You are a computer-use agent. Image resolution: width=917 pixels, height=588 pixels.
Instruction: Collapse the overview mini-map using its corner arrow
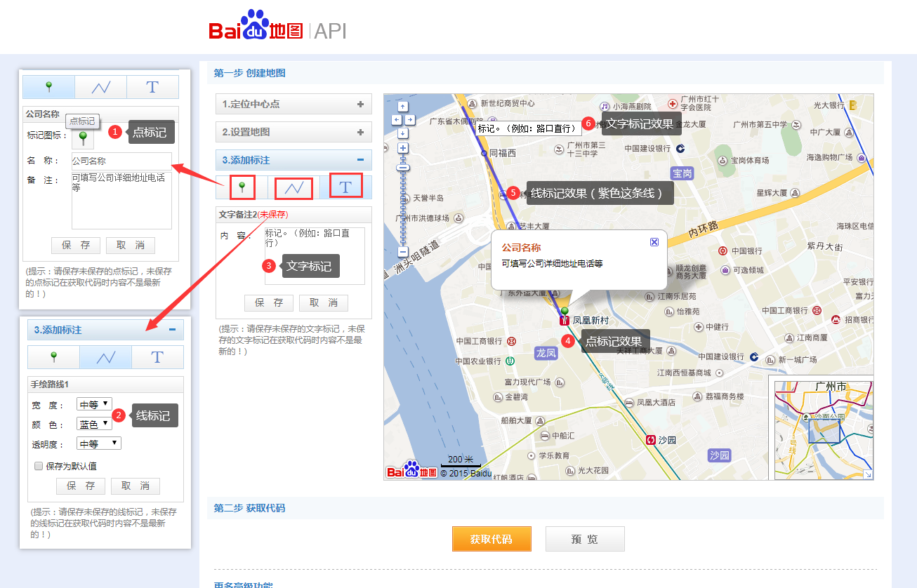click(869, 475)
